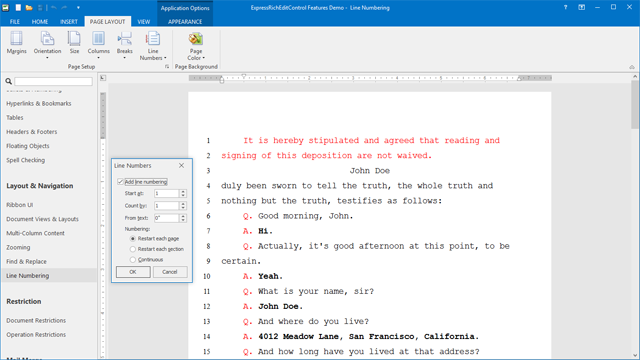Cancel the Line Numbers dialog
640x360 pixels.
tap(170, 272)
